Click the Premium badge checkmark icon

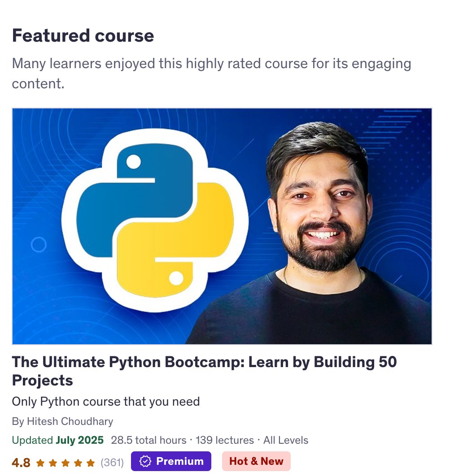(x=145, y=461)
